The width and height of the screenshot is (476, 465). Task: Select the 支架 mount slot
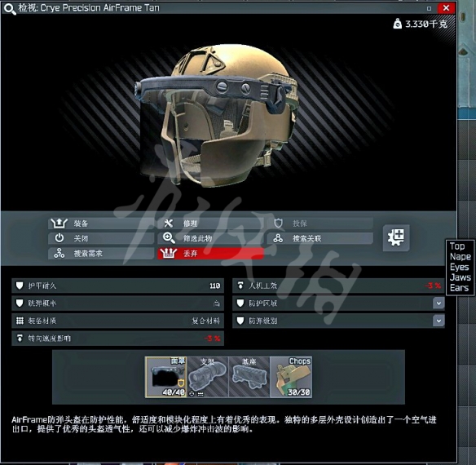[208, 377]
